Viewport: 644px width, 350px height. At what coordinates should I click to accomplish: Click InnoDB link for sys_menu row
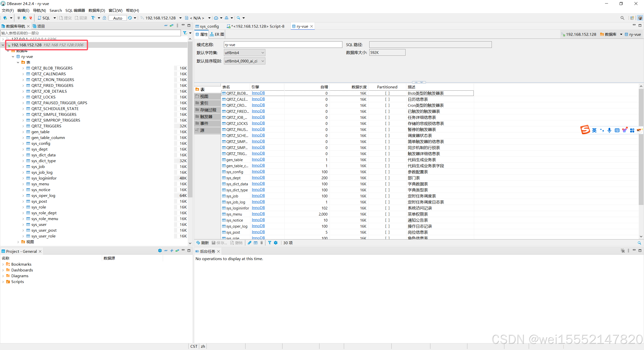pyautogui.click(x=258, y=214)
